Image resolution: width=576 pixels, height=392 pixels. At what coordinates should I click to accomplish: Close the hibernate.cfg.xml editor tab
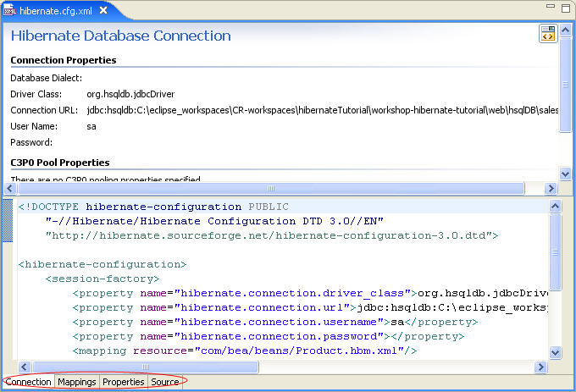click(103, 10)
